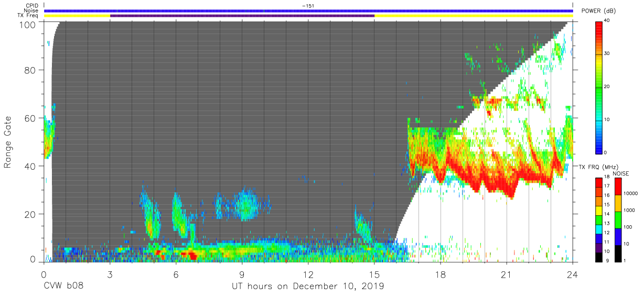Viewport: 644px width, 297px height.
Task: Click the 6 hour tick on x-axis
Action: tap(176, 274)
